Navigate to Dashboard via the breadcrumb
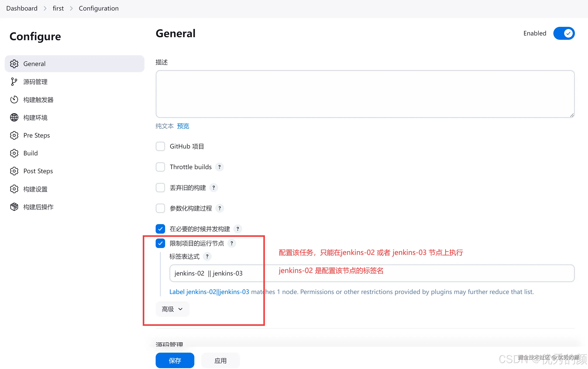The width and height of the screenshot is (588, 369). (21, 8)
